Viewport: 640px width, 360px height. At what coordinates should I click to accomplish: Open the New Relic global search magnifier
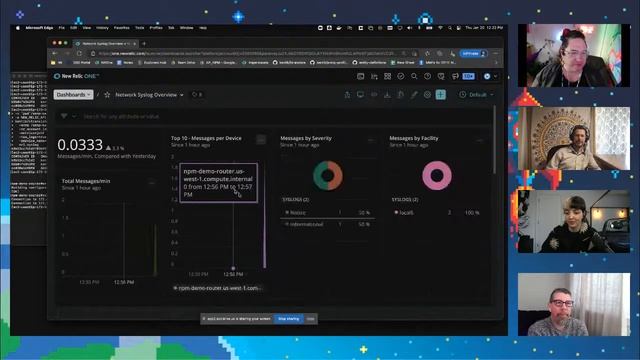click(414, 76)
